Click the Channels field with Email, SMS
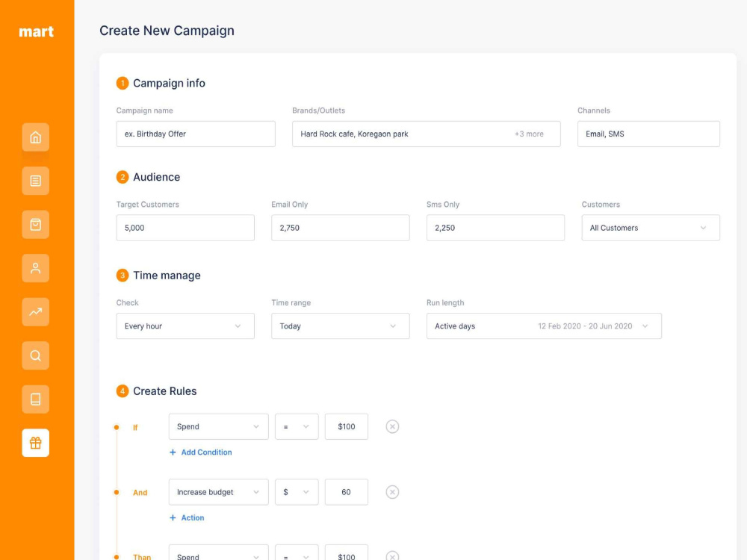This screenshot has height=560, width=747. (648, 134)
